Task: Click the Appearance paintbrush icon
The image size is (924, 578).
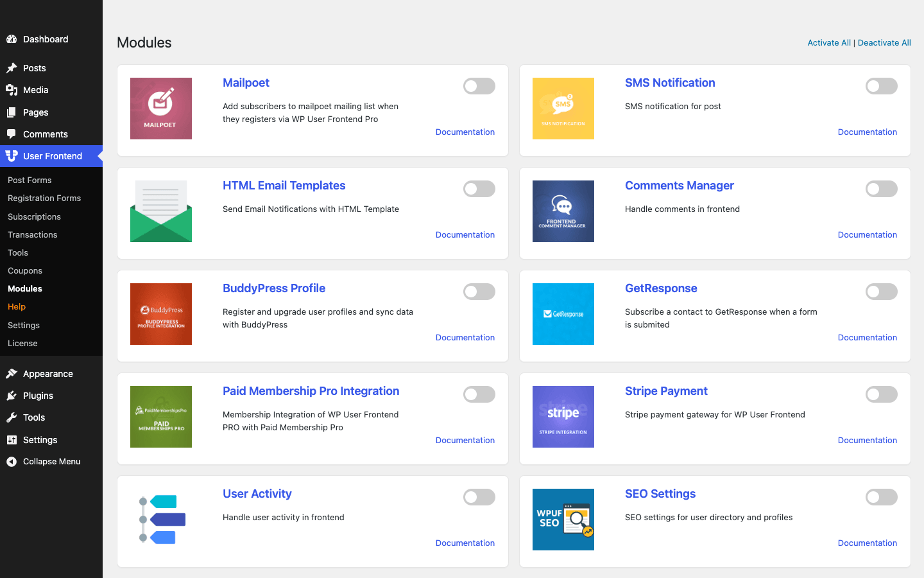Action: [x=12, y=374]
